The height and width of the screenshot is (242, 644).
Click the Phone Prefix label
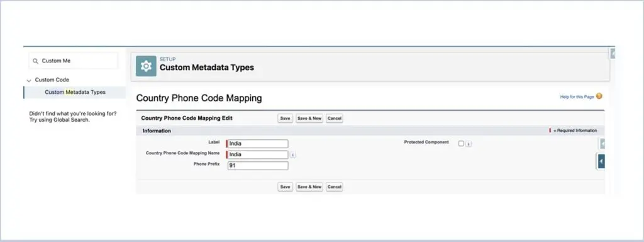(206, 164)
